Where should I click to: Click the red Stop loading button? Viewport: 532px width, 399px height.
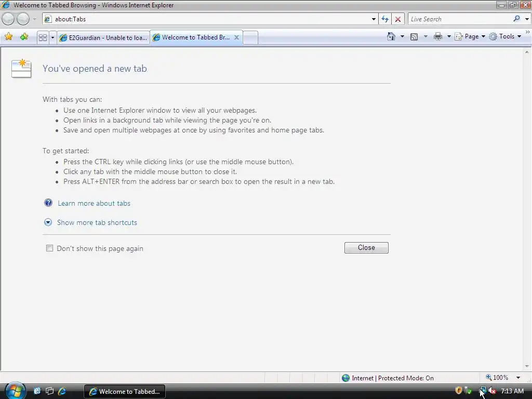tap(398, 19)
